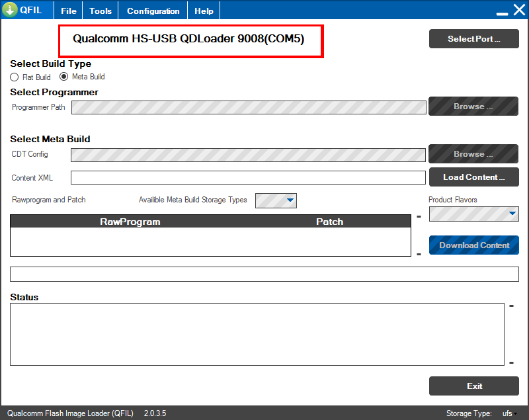Click the Status log text area

257,334
